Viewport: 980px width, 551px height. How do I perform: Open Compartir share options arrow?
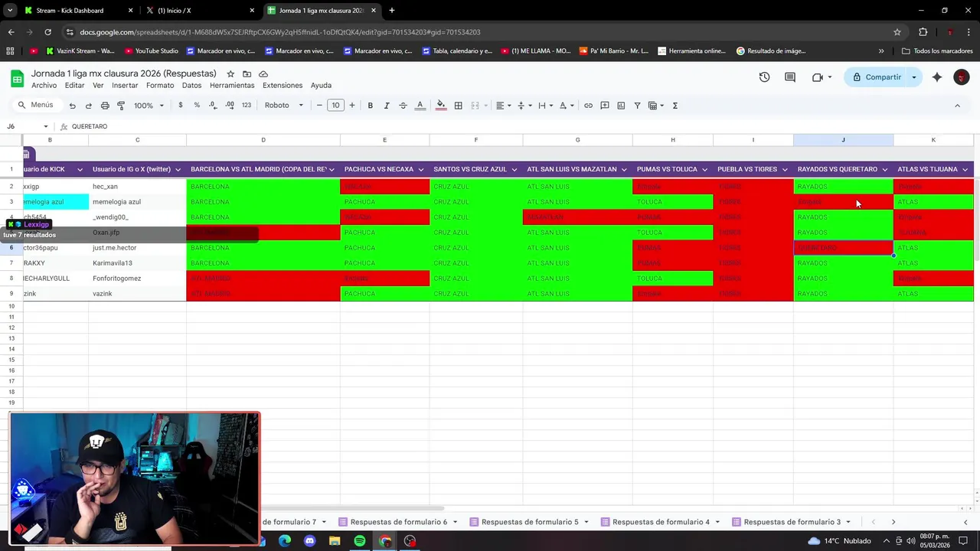click(x=913, y=77)
